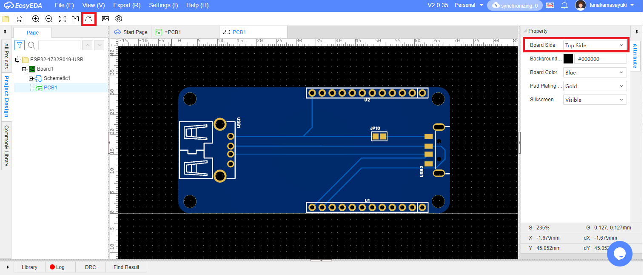Switch to the Start Page tab

tap(131, 32)
